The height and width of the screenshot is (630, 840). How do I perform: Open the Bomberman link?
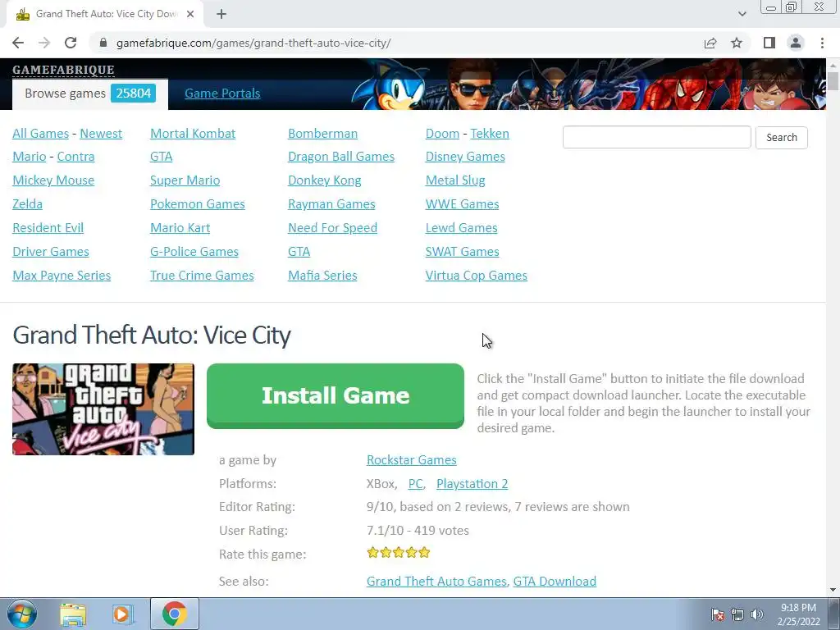322,134
